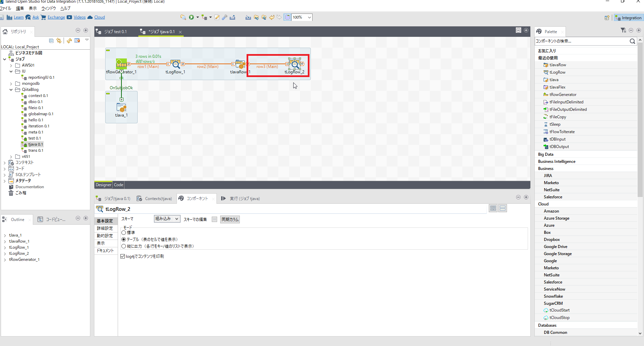
Task: Enable the 標準 mode radio button
Action: click(124, 232)
